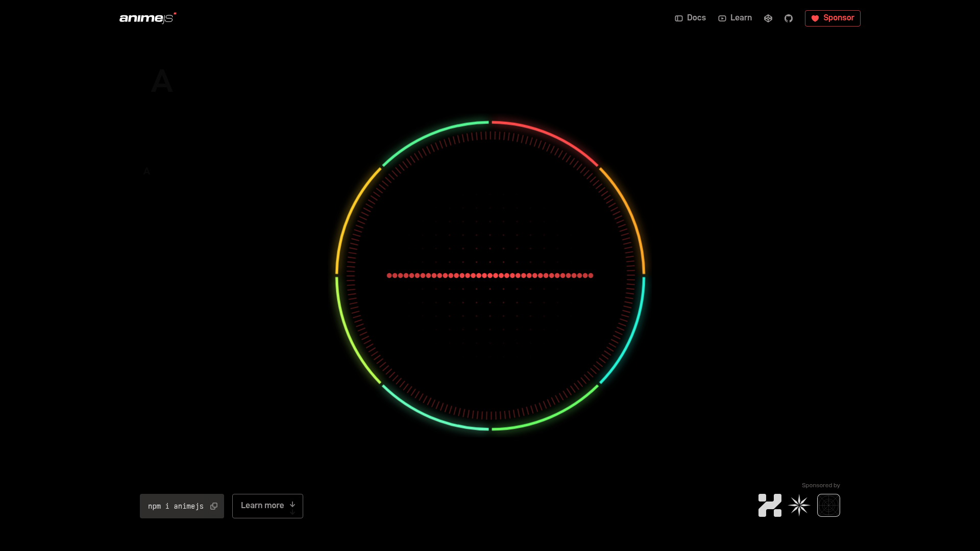
Task: Select the star-shaped sponsor logo
Action: click(x=799, y=505)
